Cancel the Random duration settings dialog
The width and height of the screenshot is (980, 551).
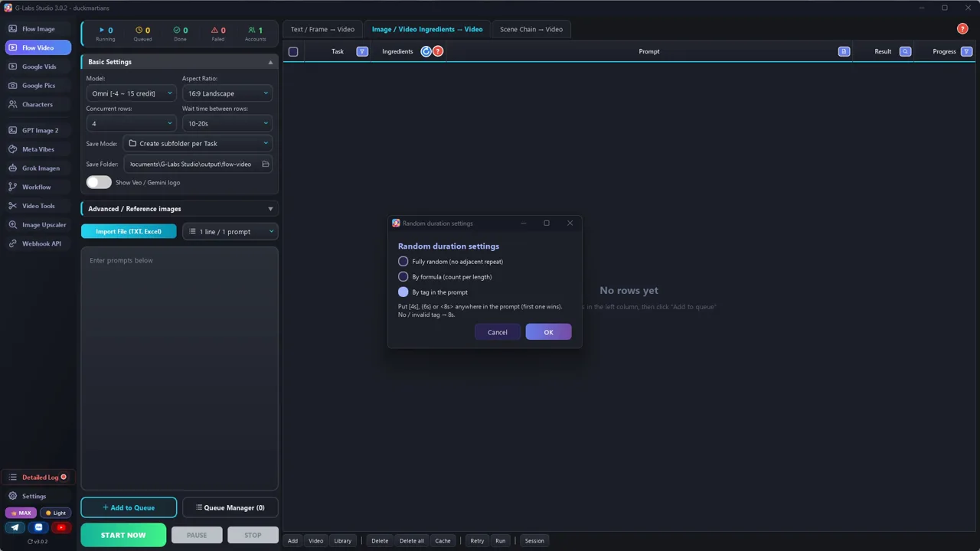coord(498,332)
